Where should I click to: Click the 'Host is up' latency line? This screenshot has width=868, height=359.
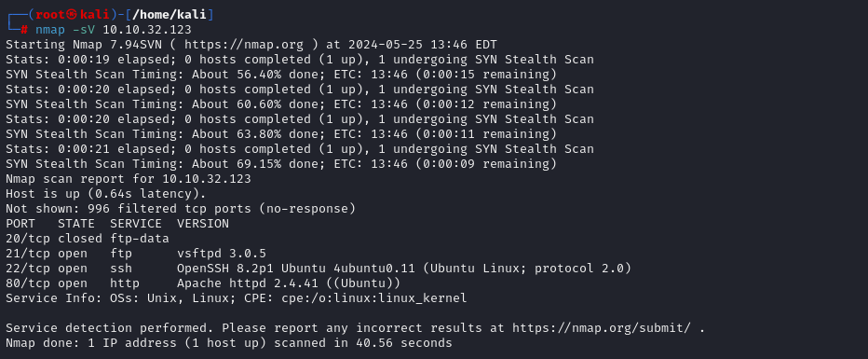click(106, 193)
